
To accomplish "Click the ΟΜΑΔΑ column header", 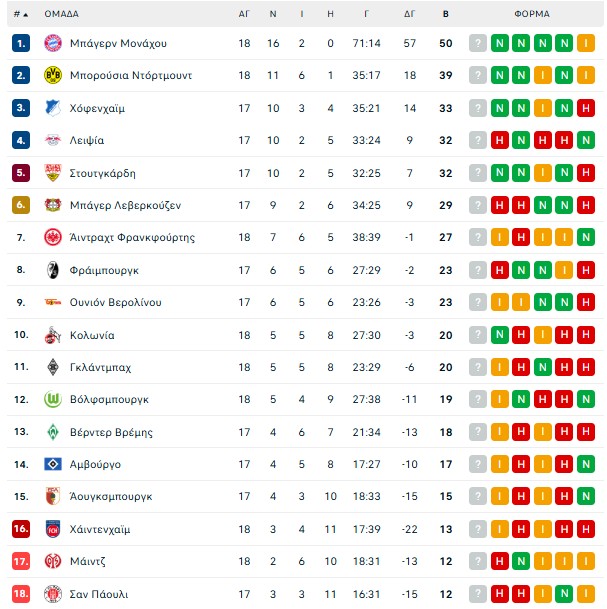I will pyautogui.click(x=62, y=14).
